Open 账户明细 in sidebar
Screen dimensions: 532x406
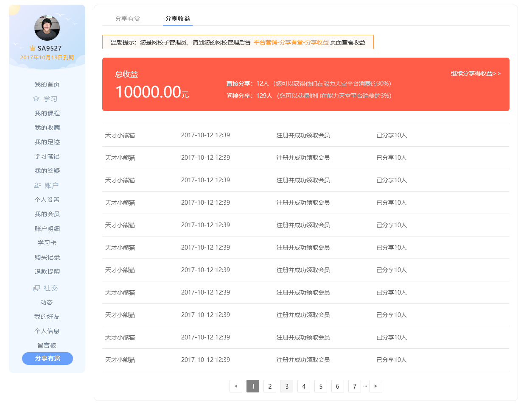[x=47, y=228]
